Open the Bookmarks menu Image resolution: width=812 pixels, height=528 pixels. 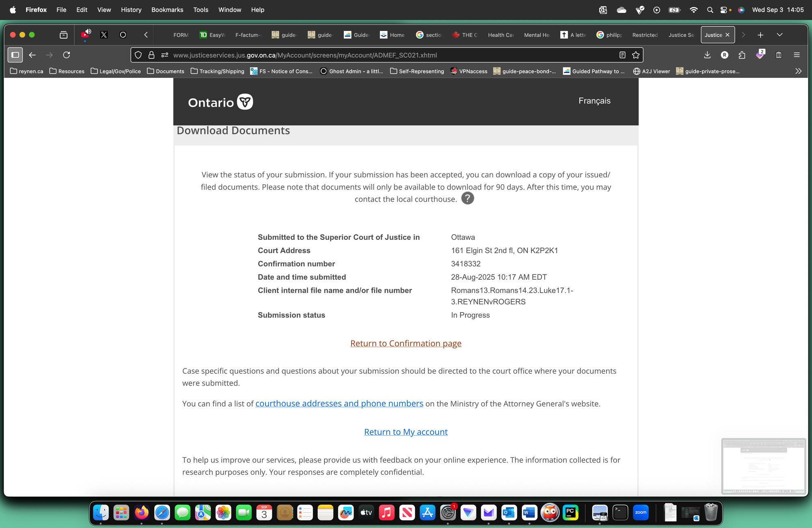coord(167,10)
